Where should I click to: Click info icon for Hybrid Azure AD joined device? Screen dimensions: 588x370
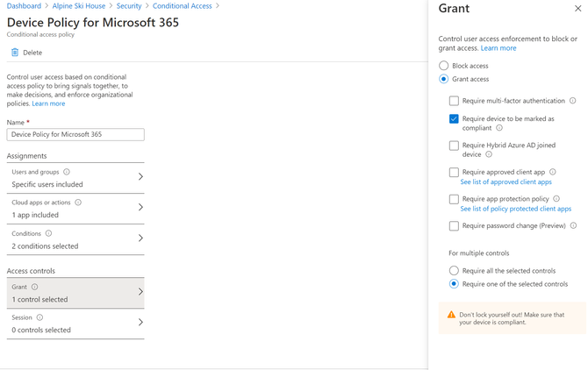coord(489,154)
